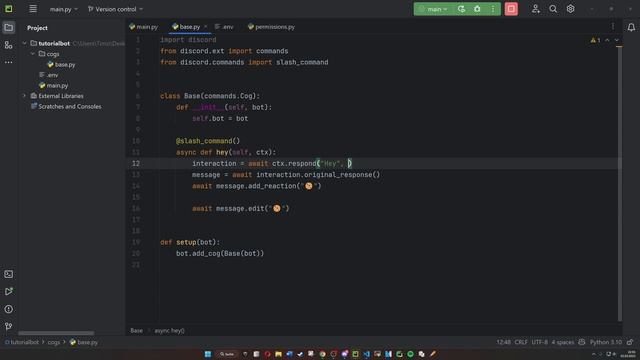Select Scratches and Consoles
Viewport: 640px width, 360px height.
[x=66, y=107]
